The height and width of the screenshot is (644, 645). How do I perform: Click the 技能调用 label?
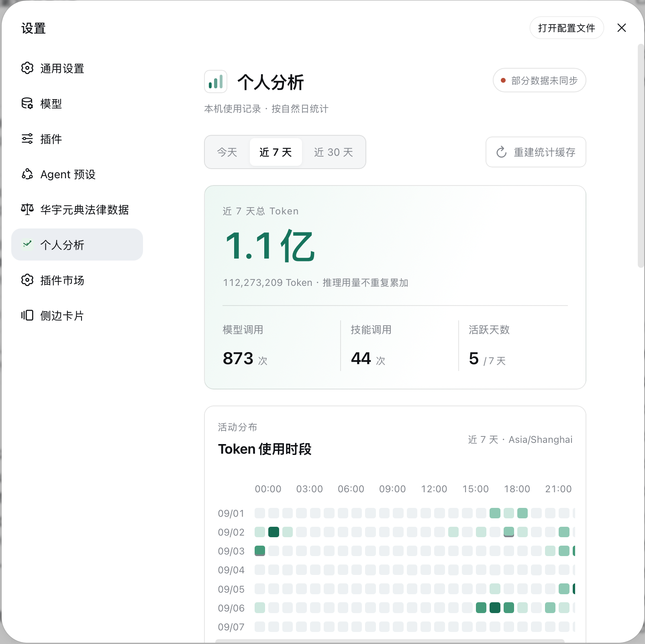tap(371, 330)
